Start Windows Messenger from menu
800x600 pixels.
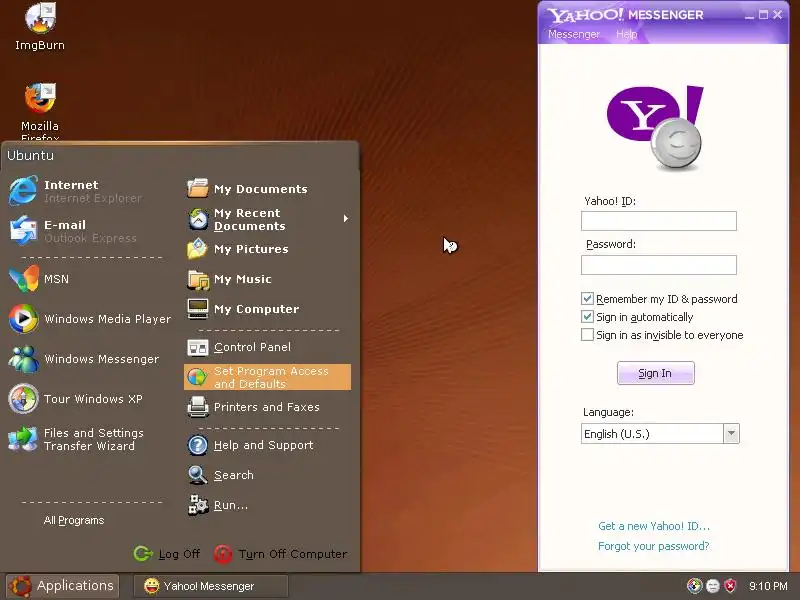click(84, 359)
